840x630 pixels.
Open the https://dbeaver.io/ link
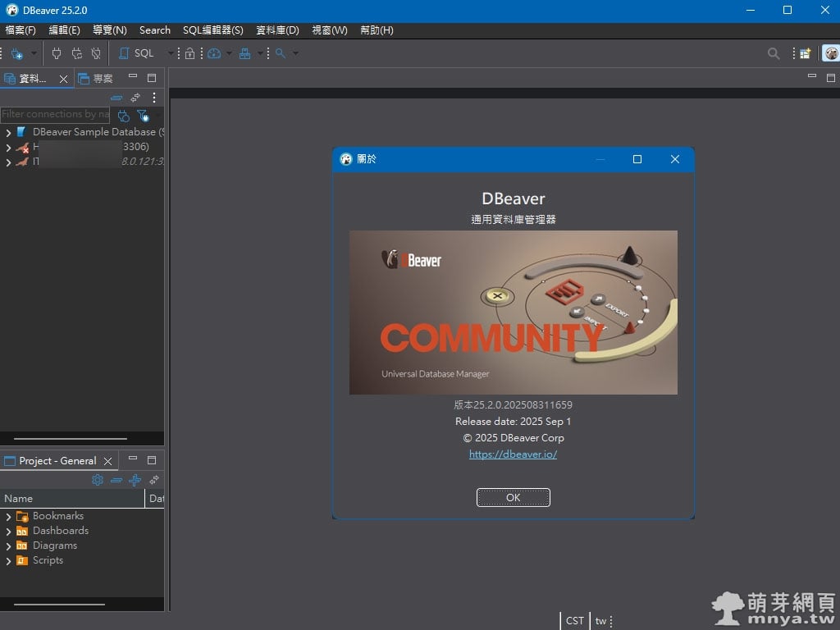[513, 454]
